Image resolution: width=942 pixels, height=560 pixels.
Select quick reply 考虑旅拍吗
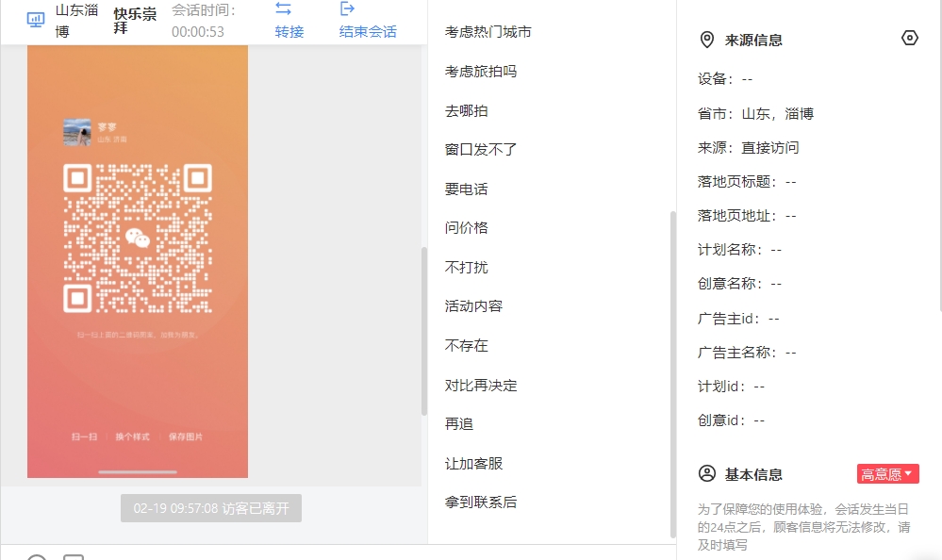481,72
